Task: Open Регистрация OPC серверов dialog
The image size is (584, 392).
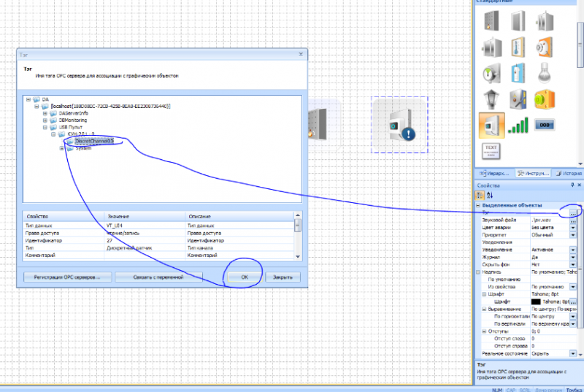Action: click(x=67, y=277)
